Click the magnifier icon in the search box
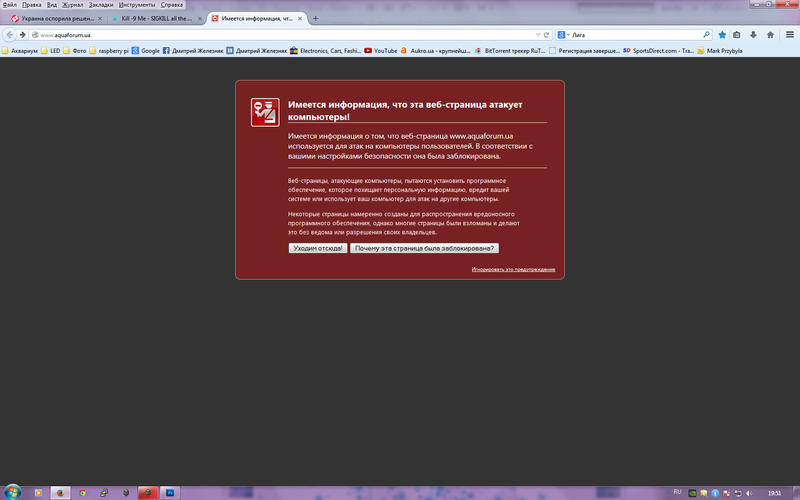This screenshot has height=500, width=800. coord(706,34)
